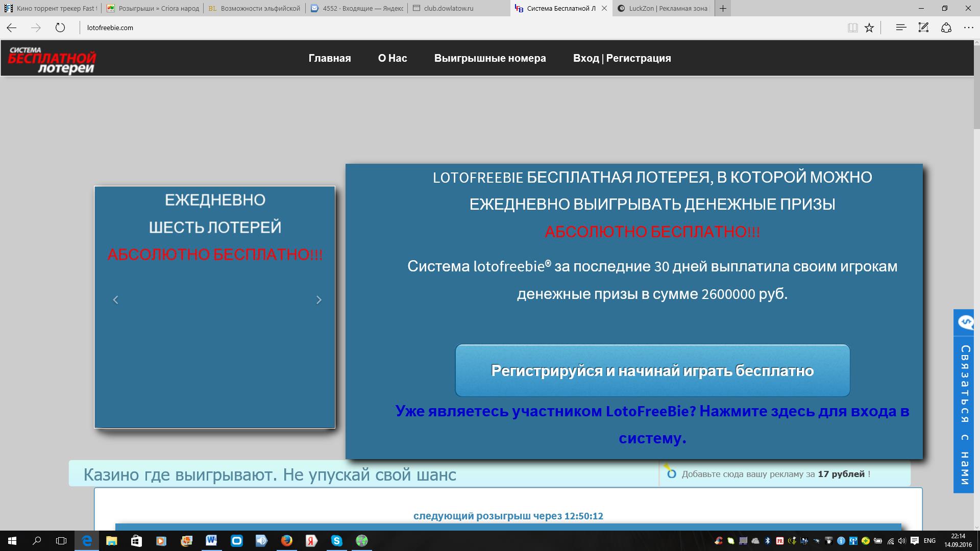This screenshot has width=980, height=551.
Task: Click the volume icon in system tray
Action: pyautogui.click(x=902, y=541)
